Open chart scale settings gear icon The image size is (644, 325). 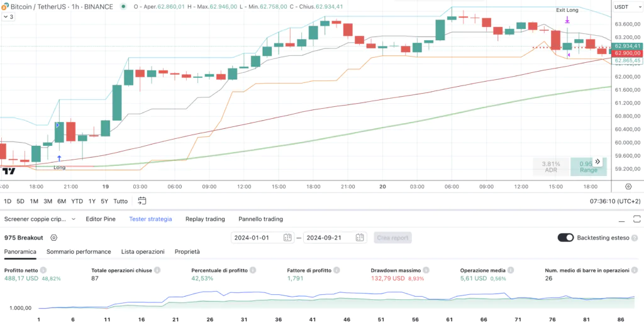628,186
